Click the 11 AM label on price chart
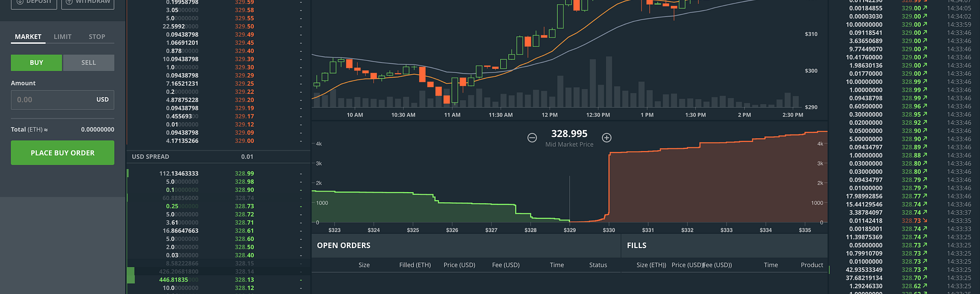The height and width of the screenshot is (294, 980). click(452, 115)
